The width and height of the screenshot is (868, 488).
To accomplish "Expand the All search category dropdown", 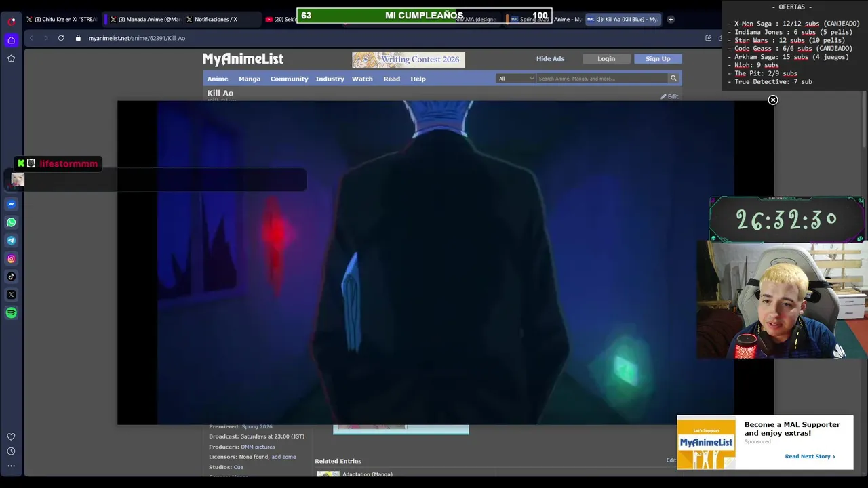I will (516, 79).
